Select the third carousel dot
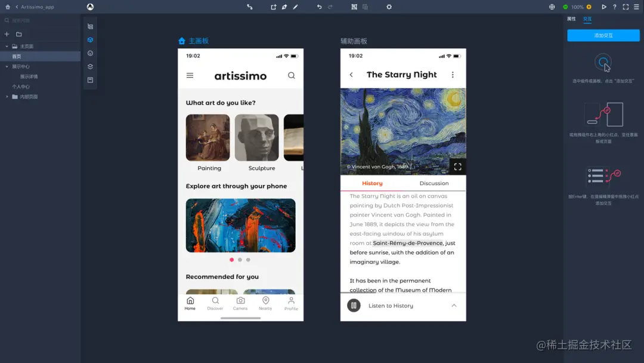The height and width of the screenshot is (363, 644). coord(248,260)
